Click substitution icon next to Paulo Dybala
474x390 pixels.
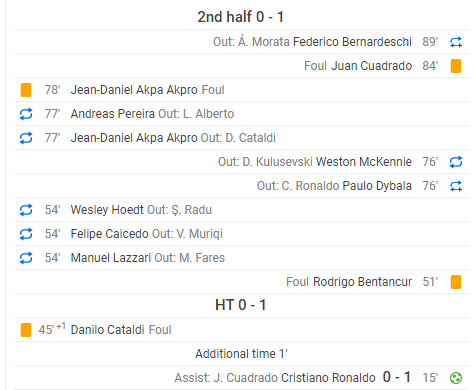(456, 186)
